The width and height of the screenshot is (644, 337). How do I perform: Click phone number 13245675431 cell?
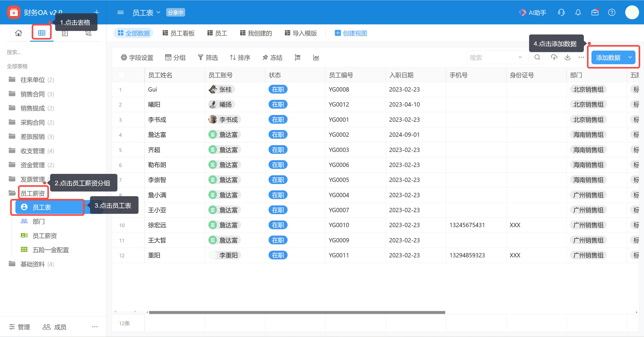point(476,225)
